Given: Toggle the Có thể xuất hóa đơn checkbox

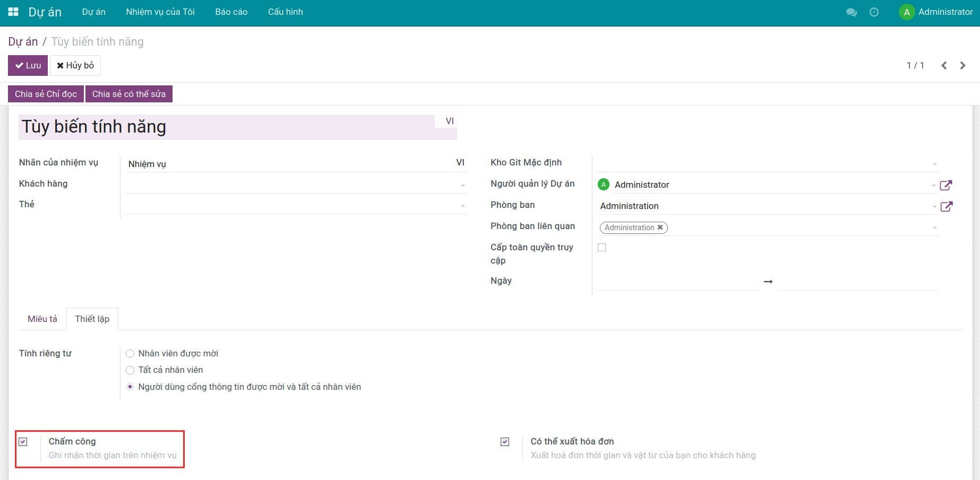Looking at the screenshot, I should tap(505, 442).
